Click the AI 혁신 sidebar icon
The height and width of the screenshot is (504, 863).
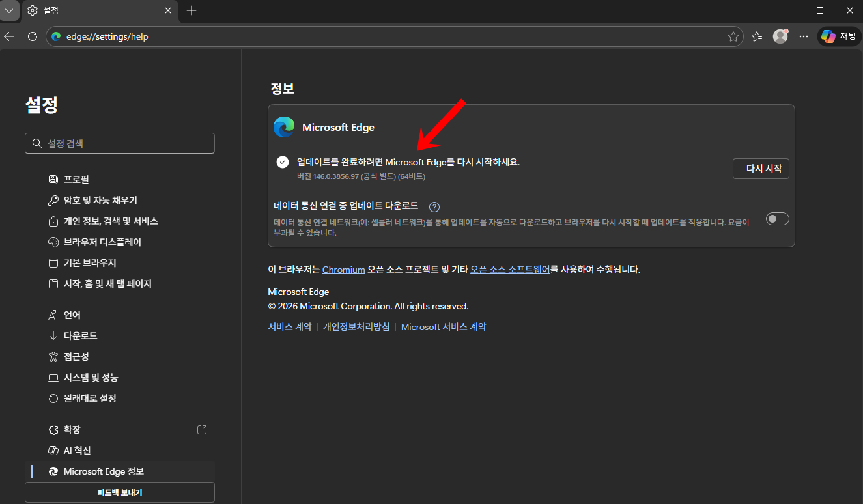53,451
